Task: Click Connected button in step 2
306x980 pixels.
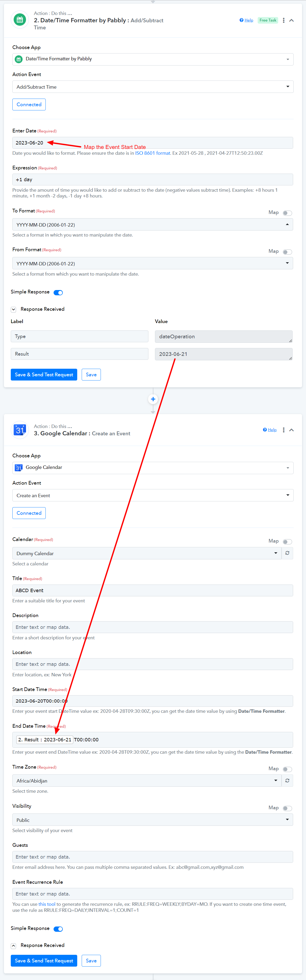Action: [29, 105]
